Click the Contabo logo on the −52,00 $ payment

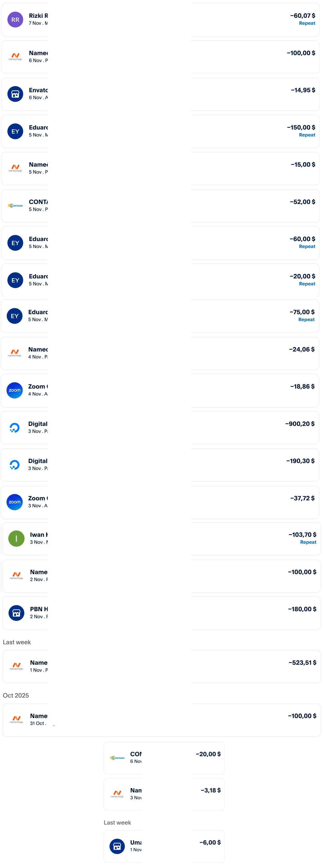pos(15,206)
